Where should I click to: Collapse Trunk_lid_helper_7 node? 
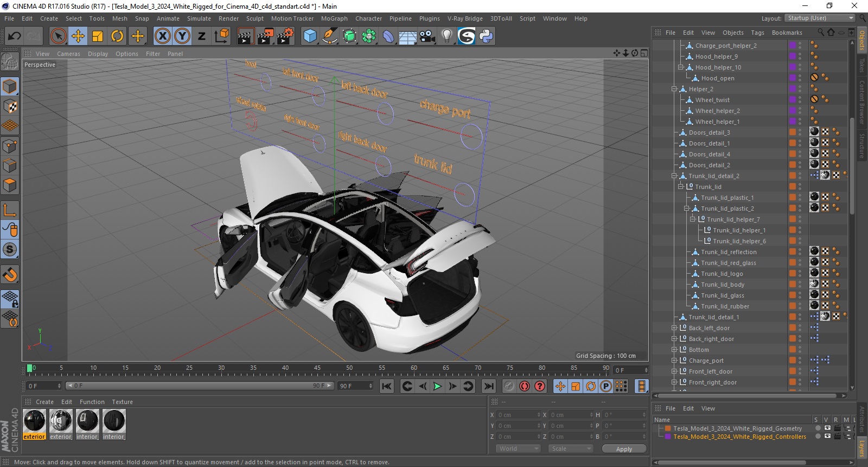[693, 219]
